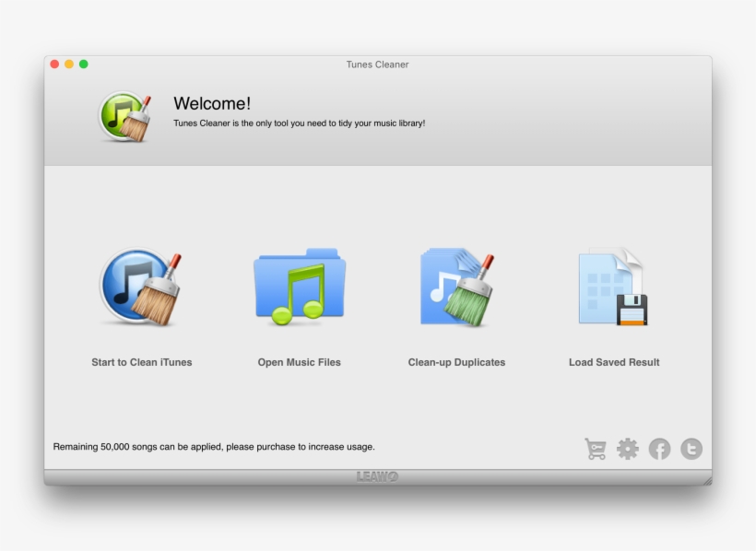Click the Clean-up Duplicates green brush icon
The height and width of the screenshot is (551, 756).
coord(457,287)
